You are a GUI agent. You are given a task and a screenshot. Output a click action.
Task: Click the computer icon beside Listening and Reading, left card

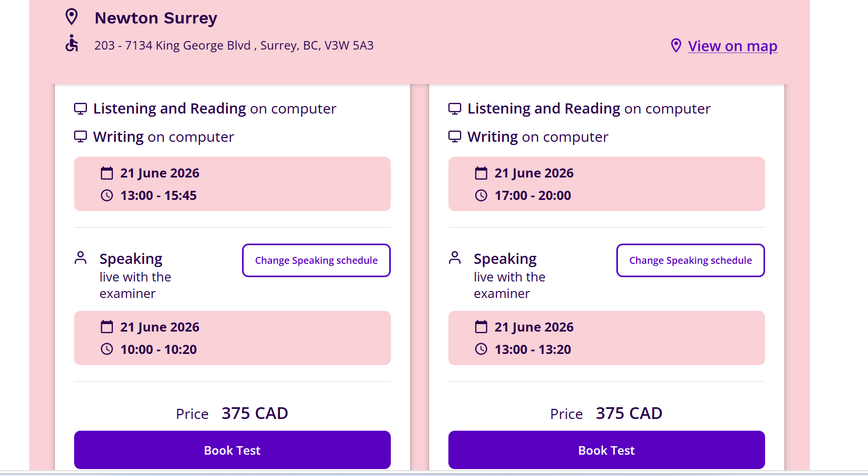81,109
